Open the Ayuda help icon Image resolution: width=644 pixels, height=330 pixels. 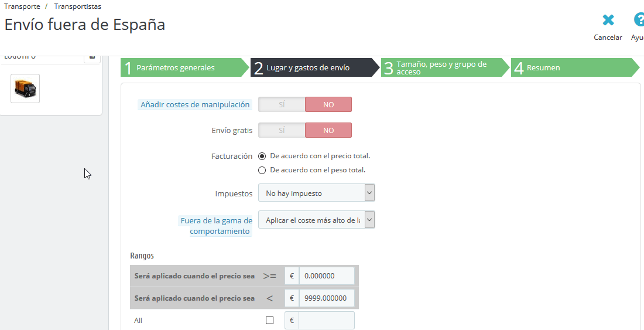(x=639, y=20)
